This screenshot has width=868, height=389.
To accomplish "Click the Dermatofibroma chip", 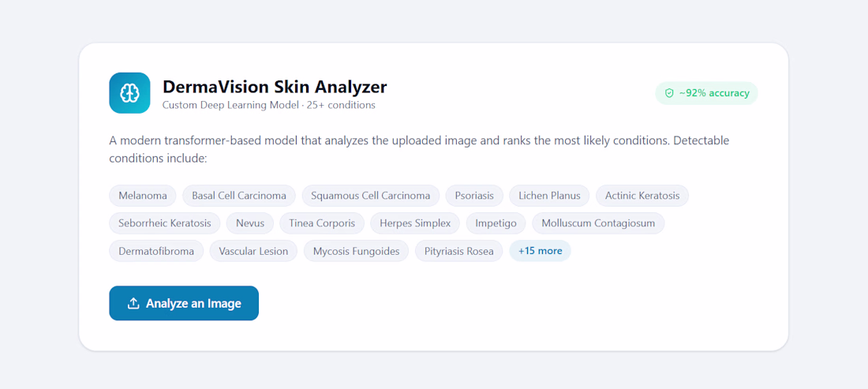I will (x=156, y=251).
